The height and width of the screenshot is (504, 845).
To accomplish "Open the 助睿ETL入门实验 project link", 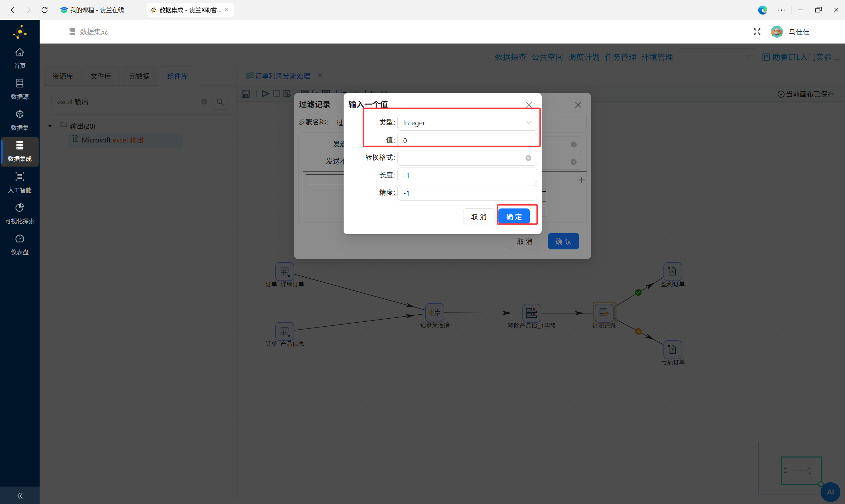I will point(801,57).
